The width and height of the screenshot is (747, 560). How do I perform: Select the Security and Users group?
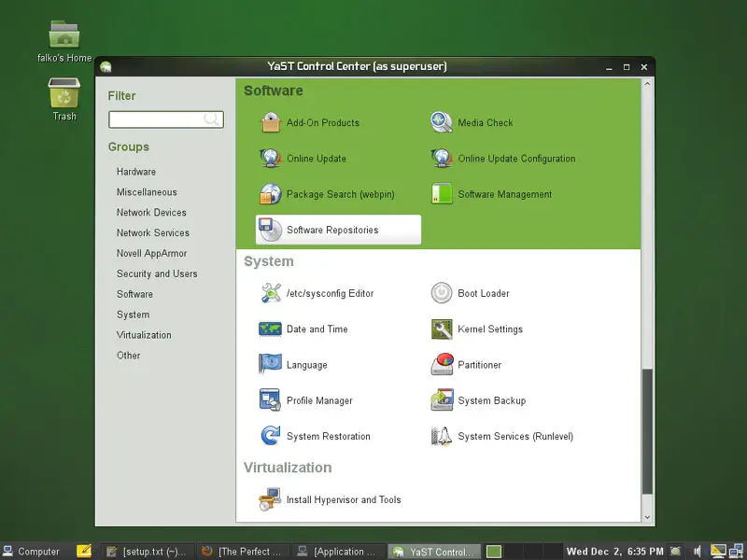[157, 273]
